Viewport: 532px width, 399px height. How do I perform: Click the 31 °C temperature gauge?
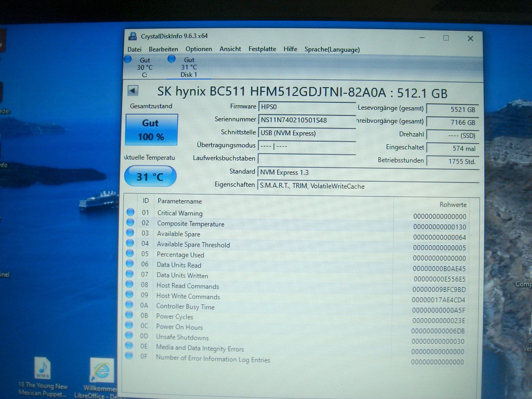pyautogui.click(x=150, y=176)
